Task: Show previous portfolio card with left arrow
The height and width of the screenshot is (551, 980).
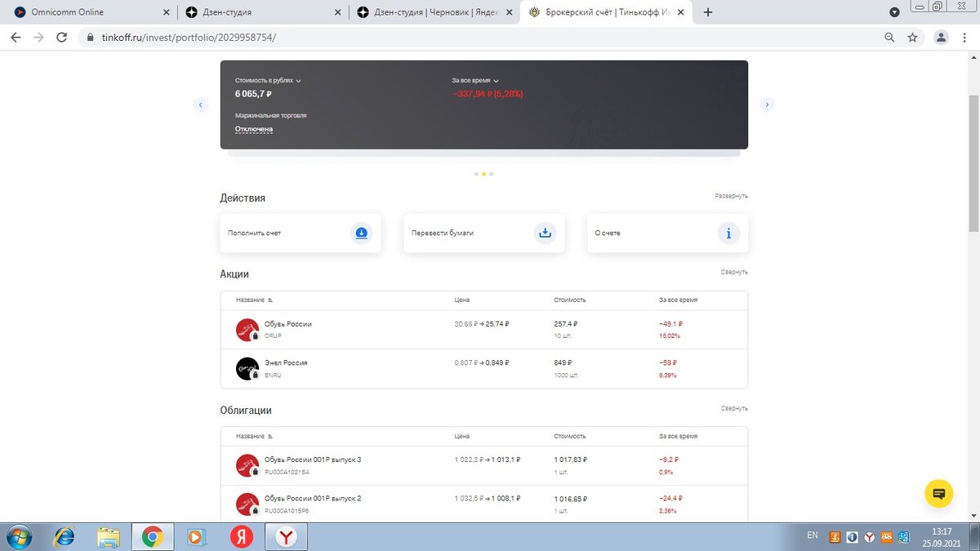Action: [201, 104]
